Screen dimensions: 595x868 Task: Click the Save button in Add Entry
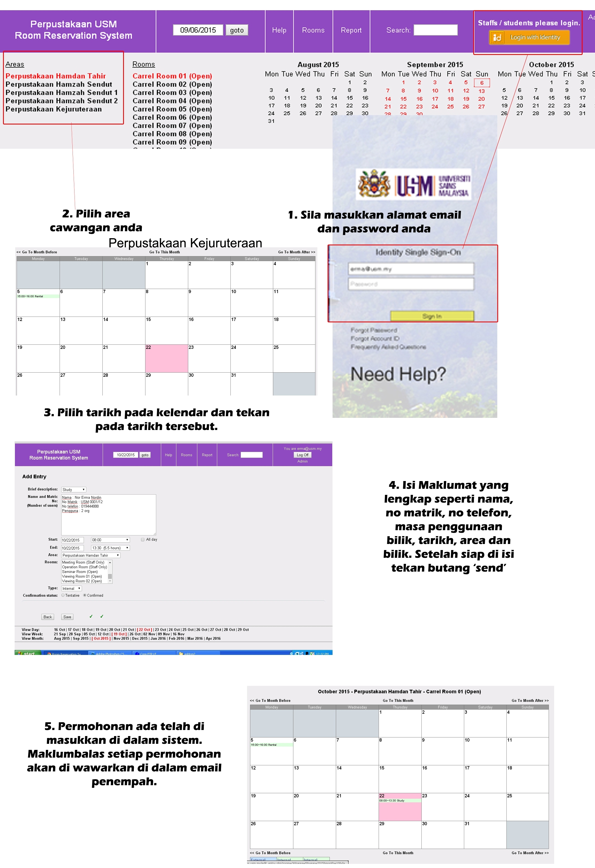pyautogui.click(x=66, y=615)
